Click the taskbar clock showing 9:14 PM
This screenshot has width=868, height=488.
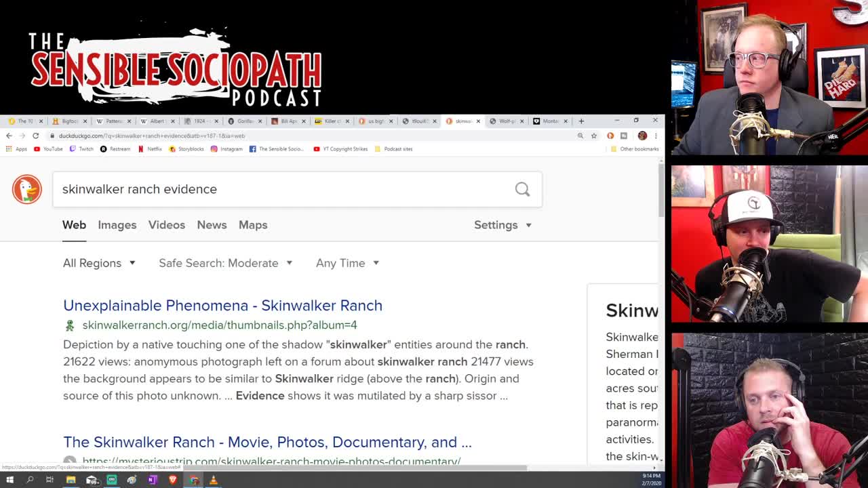pos(651,480)
